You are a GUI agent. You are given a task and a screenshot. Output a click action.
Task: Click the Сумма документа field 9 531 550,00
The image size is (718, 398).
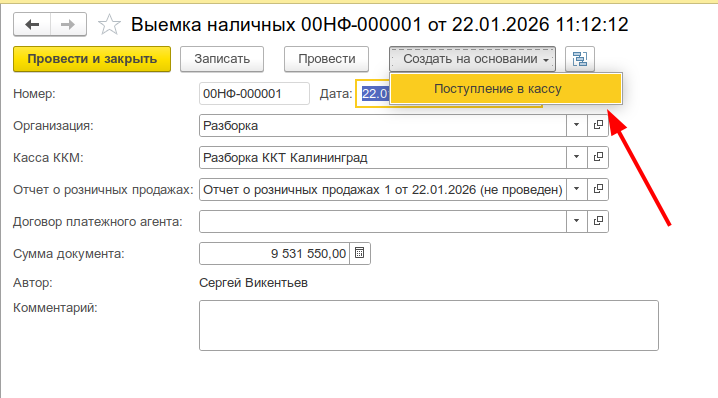tap(274, 254)
